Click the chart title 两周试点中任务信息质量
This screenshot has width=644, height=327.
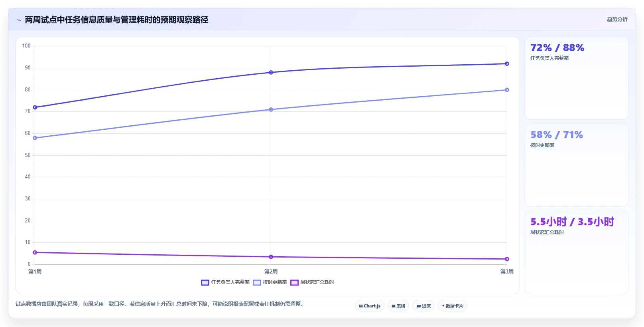116,20
